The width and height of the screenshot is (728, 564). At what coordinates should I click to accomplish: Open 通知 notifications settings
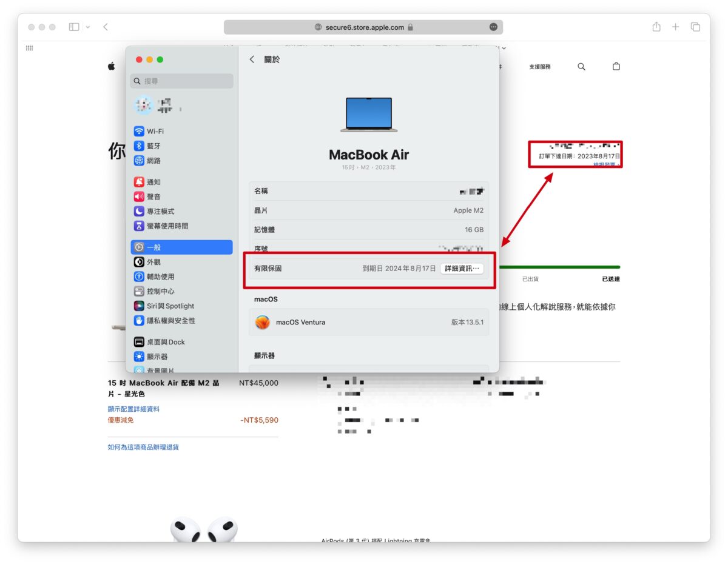point(181,182)
